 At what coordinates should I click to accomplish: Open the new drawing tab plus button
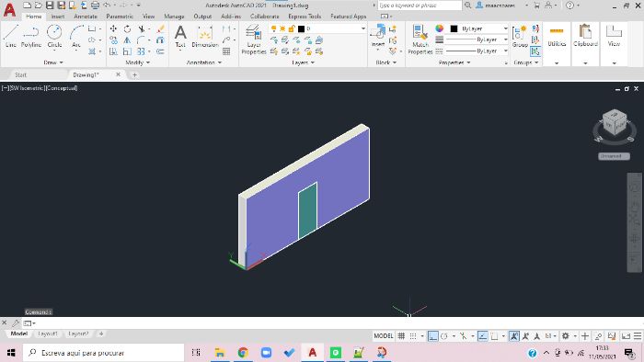(x=134, y=75)
